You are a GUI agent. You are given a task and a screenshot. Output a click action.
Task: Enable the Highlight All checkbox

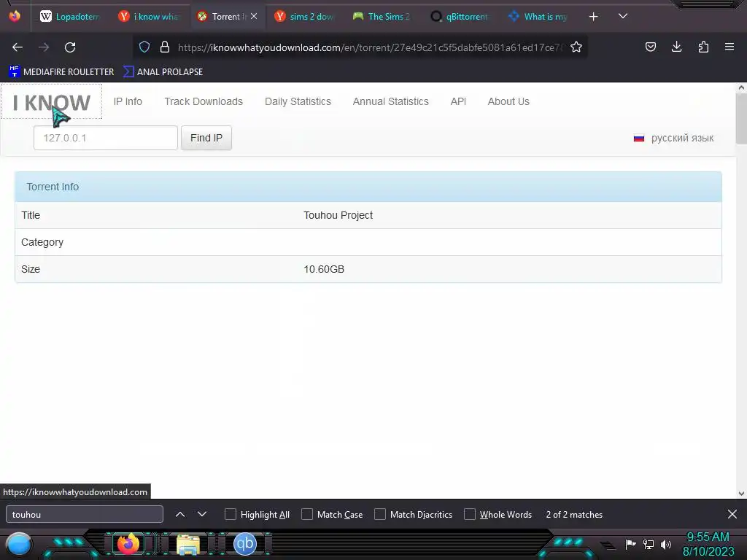click(x=230, y=514)
